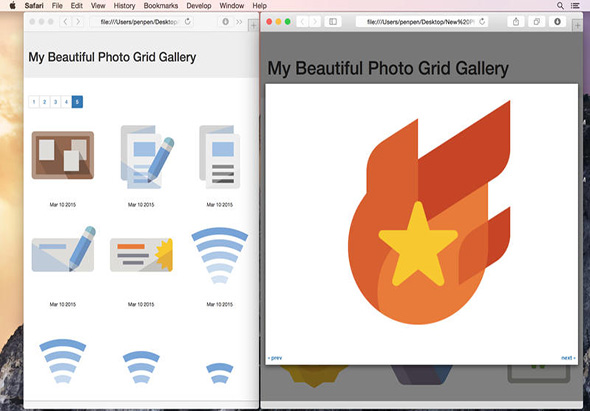Open the Bookmarks menu

[161, 6]
